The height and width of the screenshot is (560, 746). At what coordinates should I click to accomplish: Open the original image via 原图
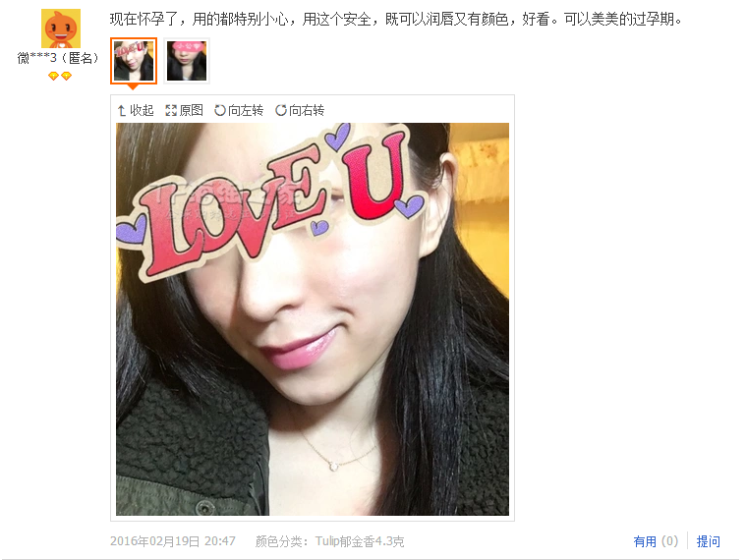184,110
